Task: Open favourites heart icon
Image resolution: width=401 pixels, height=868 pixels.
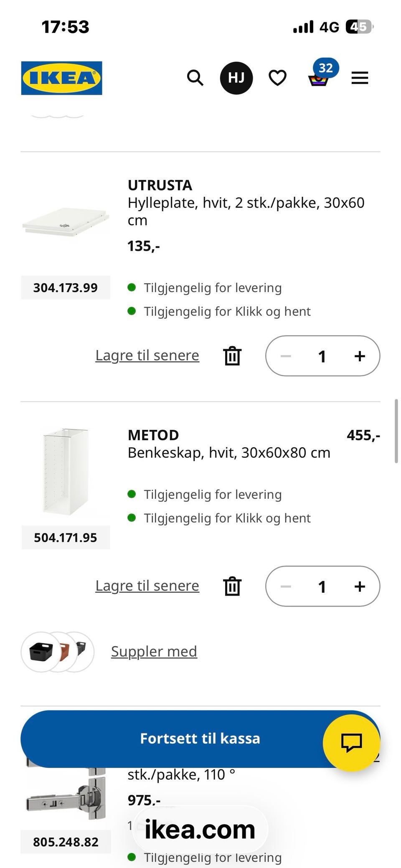Action: click(x=277, y=78)
